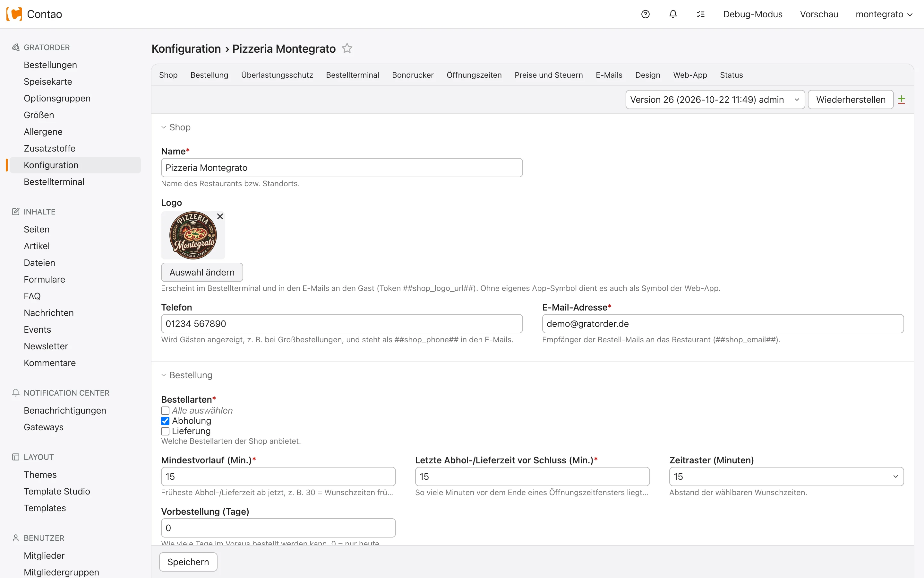924x578 pixels.
Task: Open the montegrato user menu
Action: coord(884,14)
